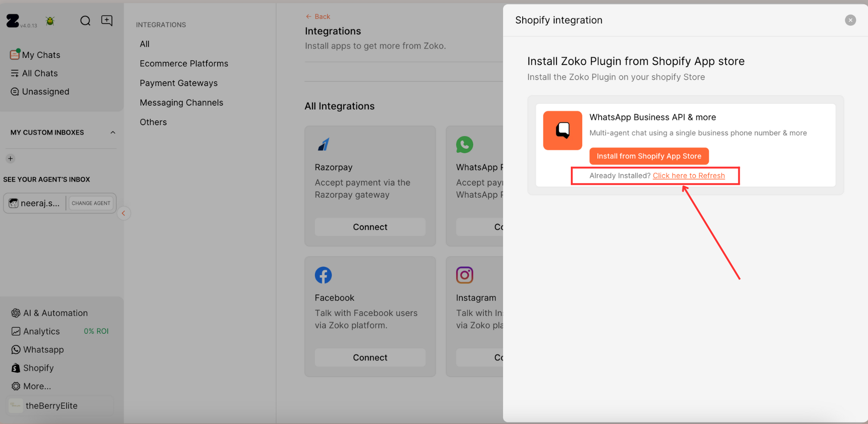Screen dimensions: 868x424
Task: Open Unassigned chats
Action: [40, 92]
